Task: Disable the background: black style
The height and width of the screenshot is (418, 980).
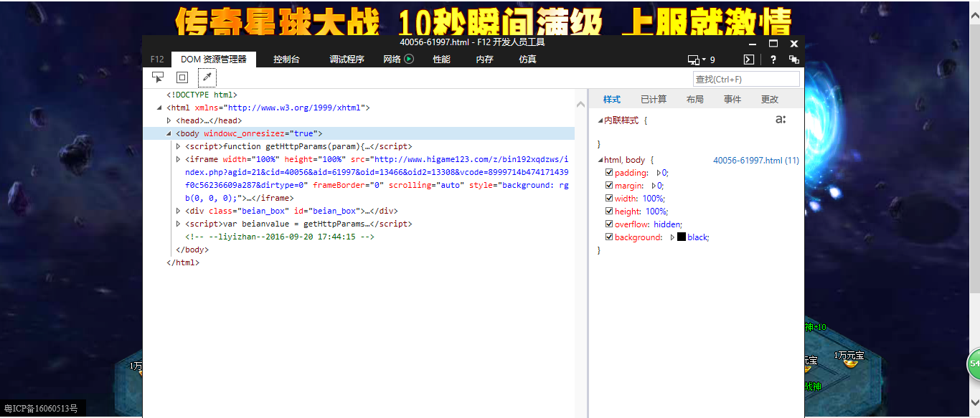Action: (x=608, y=237)
